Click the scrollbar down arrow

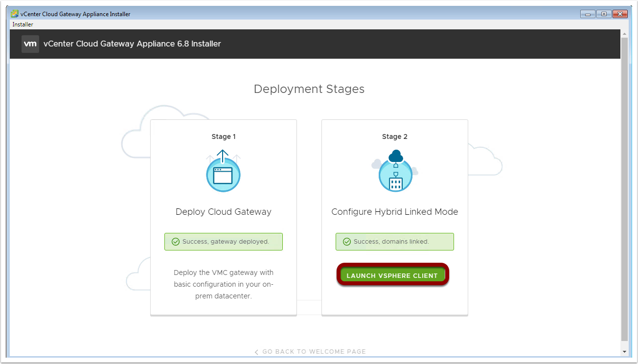[624, 352]
